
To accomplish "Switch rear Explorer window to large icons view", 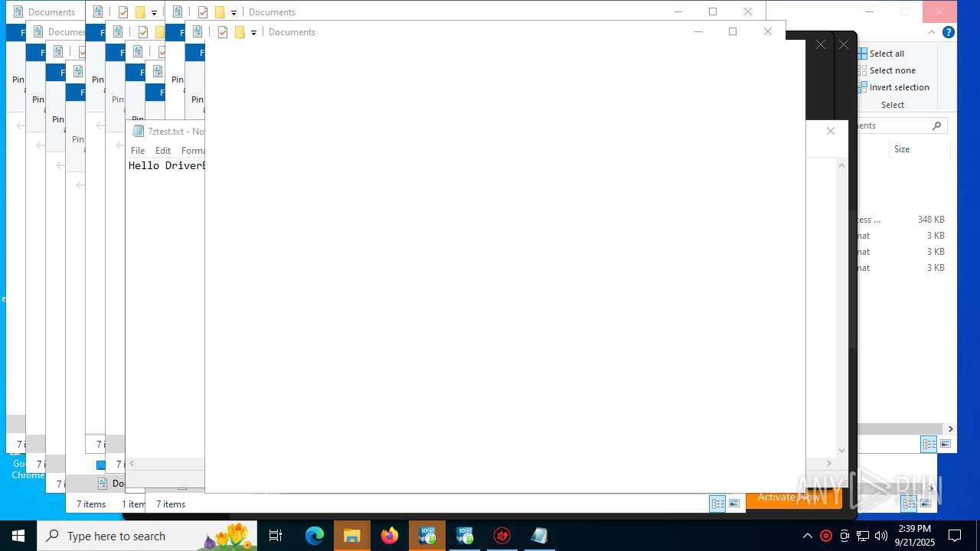I will (x=946, y=444).
